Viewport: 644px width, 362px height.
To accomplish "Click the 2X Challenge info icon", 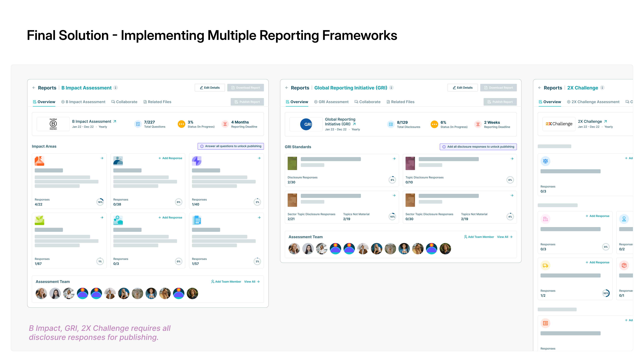I will (x=602, y=88).
